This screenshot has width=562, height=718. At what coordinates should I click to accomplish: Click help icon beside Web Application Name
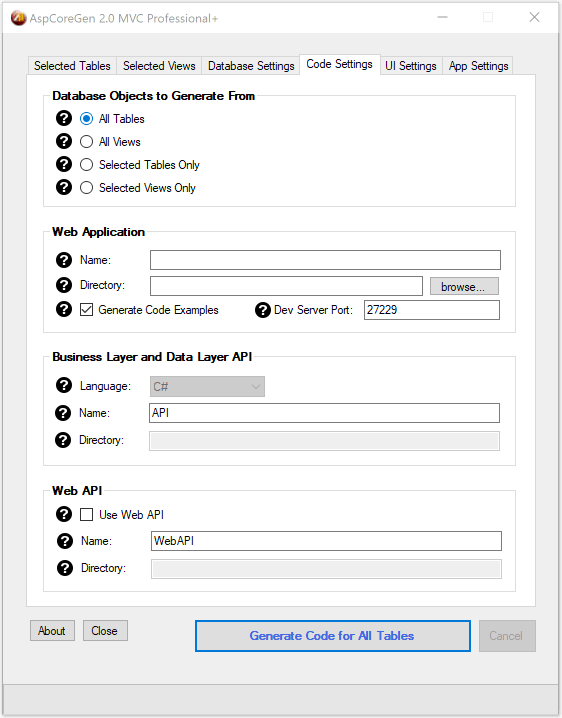pos(64,260)
